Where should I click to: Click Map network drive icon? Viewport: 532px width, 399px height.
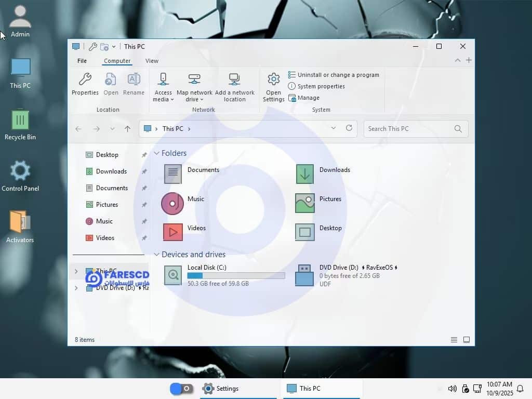(194, 79)
